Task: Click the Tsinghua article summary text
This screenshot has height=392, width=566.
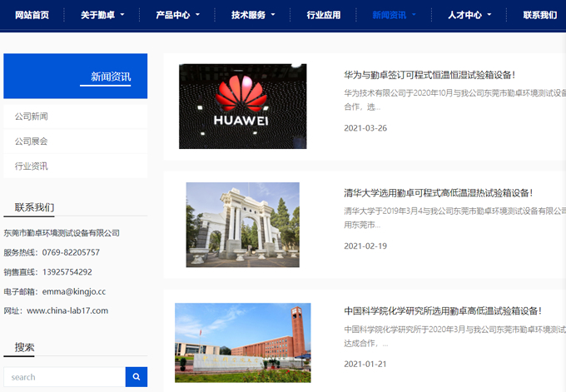Action: (454, 218)
